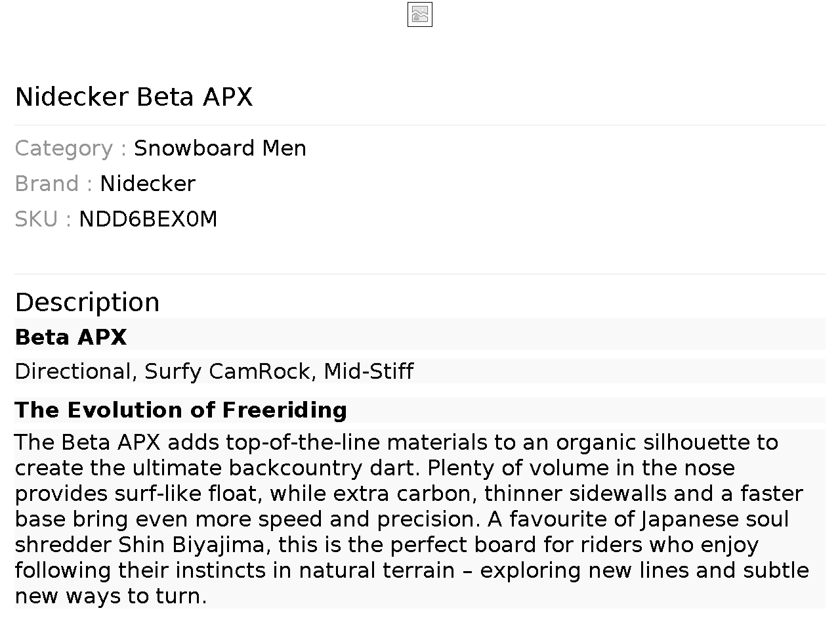The height and width of the screenshot is (623, 840).
Task: Click the Nidecker Beta APX product title
Action: tap(134, 97)
